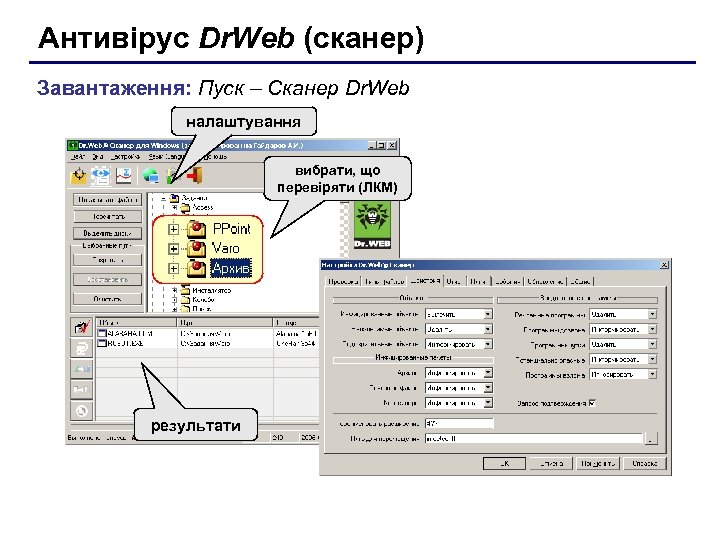The height and width of the screenshot is (540, 720).
Task: Click the browse button beside move path field
Action: [x=651, y=439]
